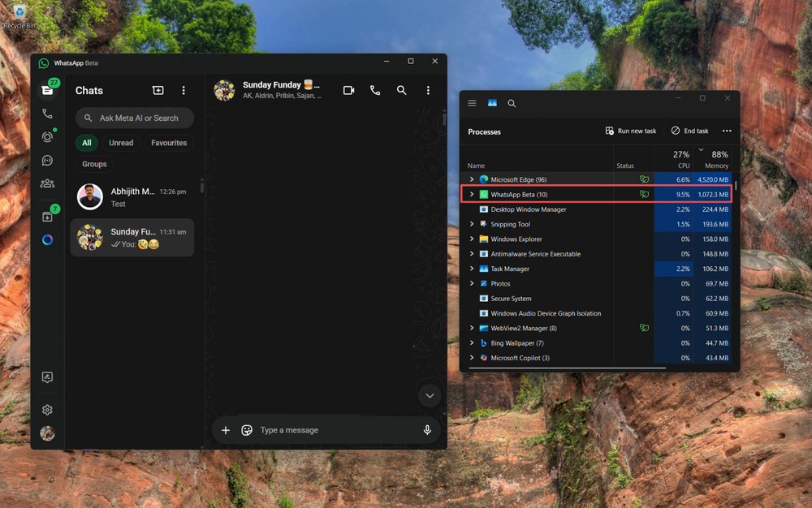812x508 pixels.
Task: Open Communities from the WhatsApp sidebar
Action: tap(47, 183)
